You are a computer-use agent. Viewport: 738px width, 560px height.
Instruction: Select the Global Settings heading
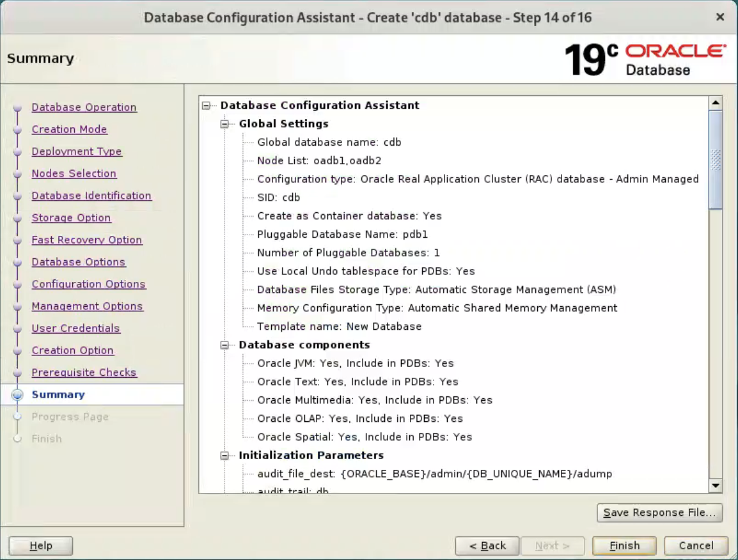(x=283, y=124)
